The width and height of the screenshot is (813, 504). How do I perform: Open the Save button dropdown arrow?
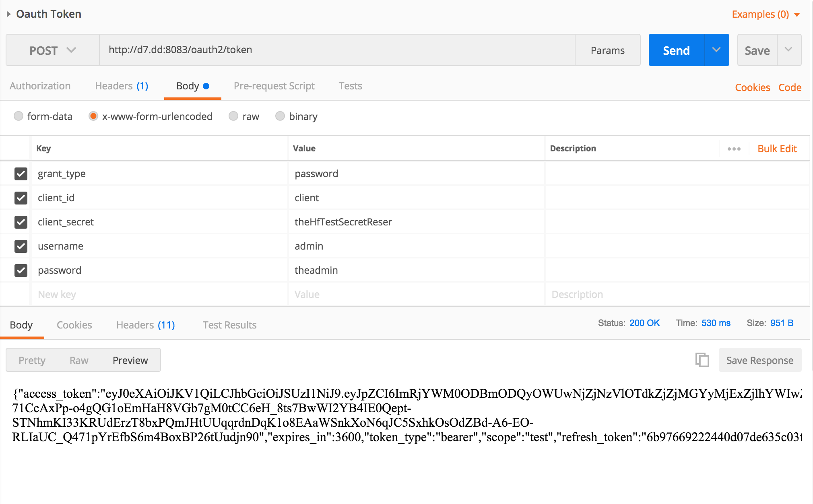pos(788,50)
